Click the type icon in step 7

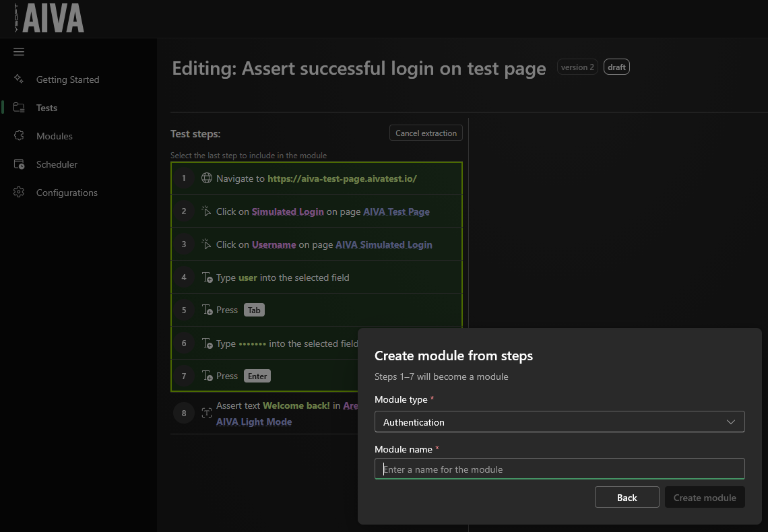point(207,376)
